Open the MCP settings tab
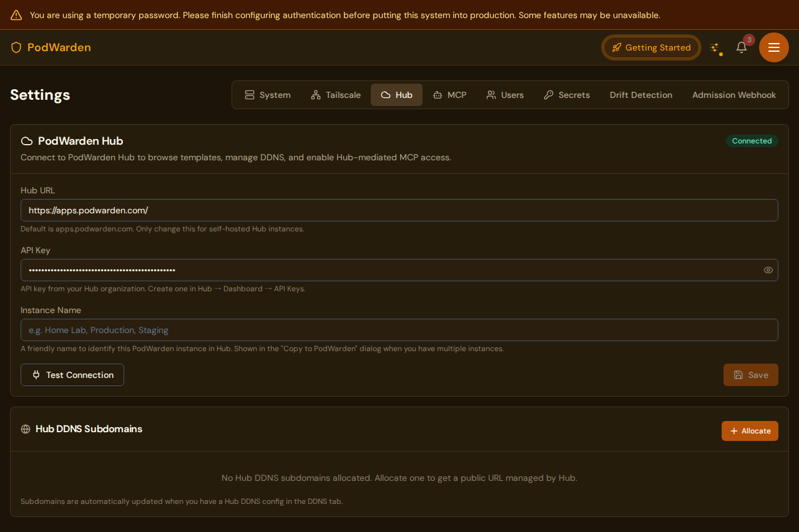799x532 pixels. pyautogui.click(x=449, y=94)
